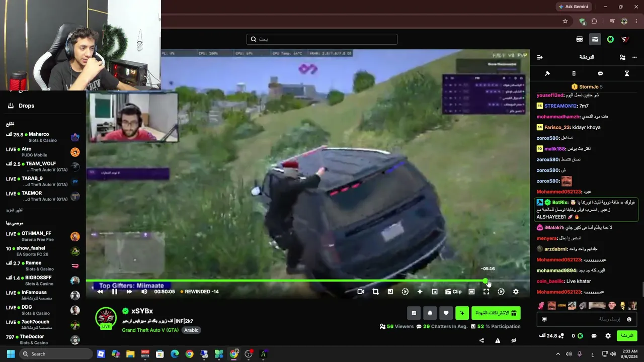Report the stream with warning icon

pos(498,340)
